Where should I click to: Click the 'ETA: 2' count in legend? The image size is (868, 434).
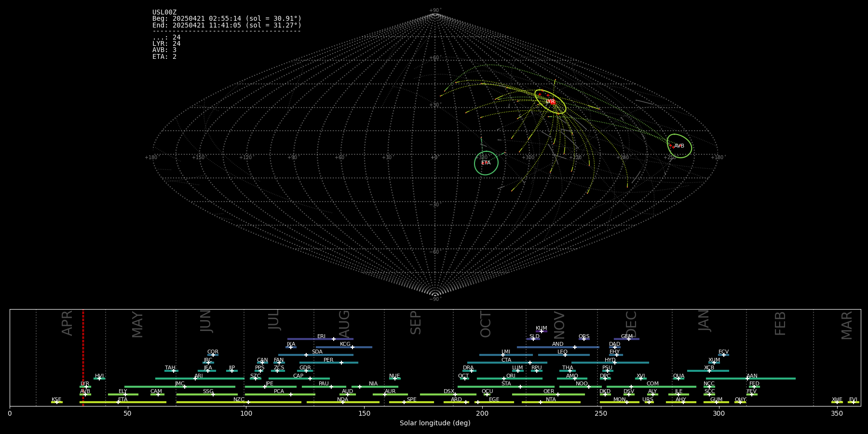pyautogui.click(x=164, y=56)
